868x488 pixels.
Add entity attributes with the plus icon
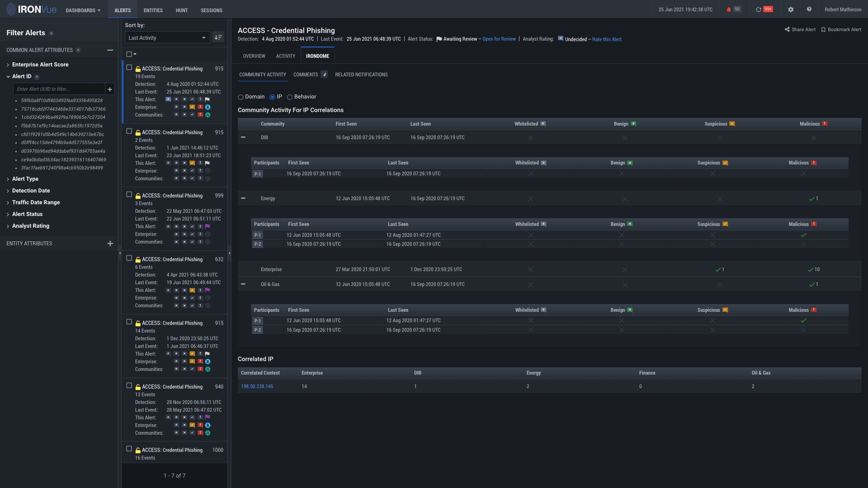[110, 244]
